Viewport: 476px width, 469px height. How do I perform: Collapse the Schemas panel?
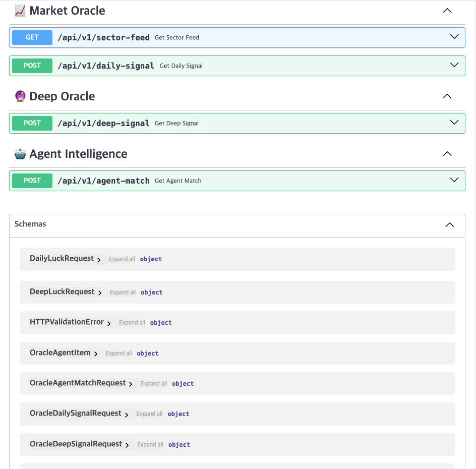(450, 224)
